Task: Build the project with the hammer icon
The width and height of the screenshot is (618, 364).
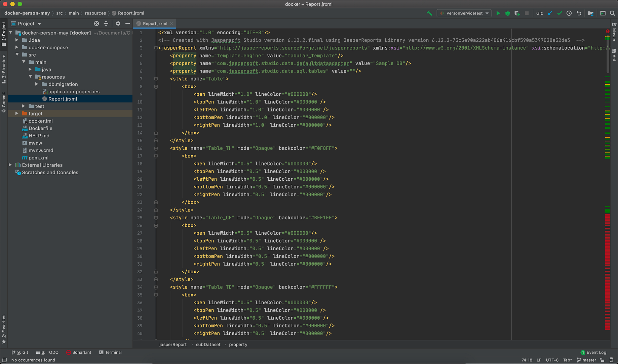Action: (x=429, y=13)
